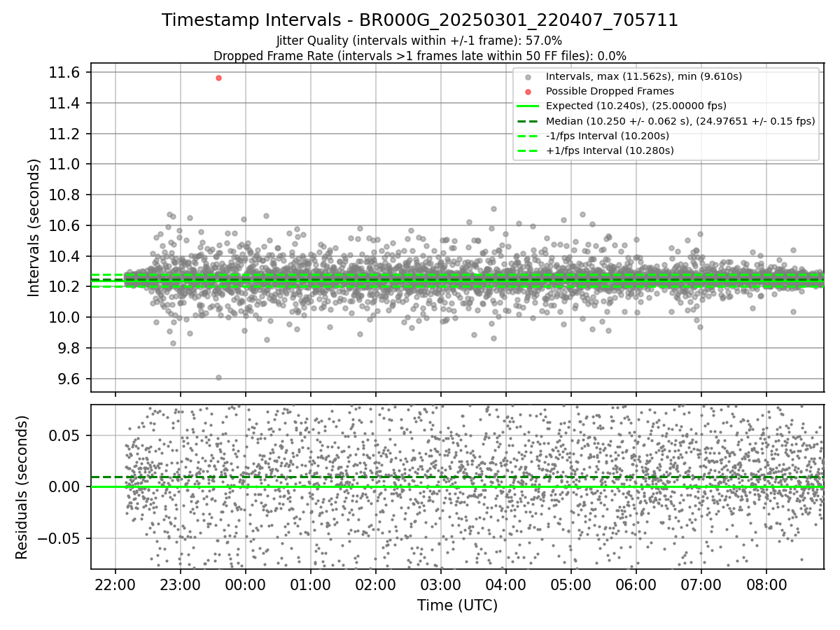Click the 04:00 x-axis tick label
Image resolution: width=840 pixels, height=630 pixels.
(x=506, y=584)
